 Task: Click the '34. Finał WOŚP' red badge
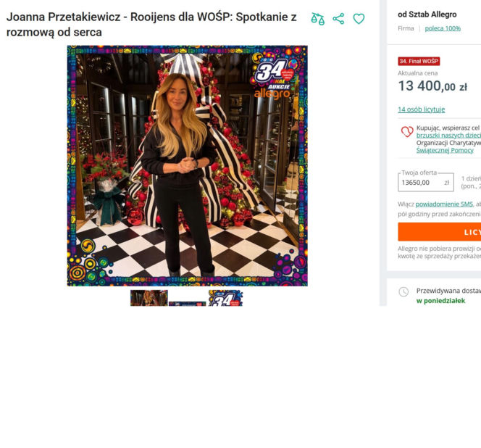coord(419,61)
